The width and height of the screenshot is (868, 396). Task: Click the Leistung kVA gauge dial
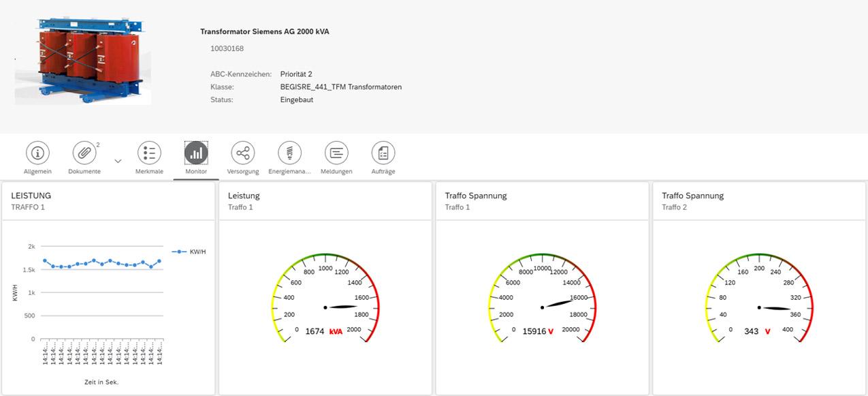(x=325, y=300)
